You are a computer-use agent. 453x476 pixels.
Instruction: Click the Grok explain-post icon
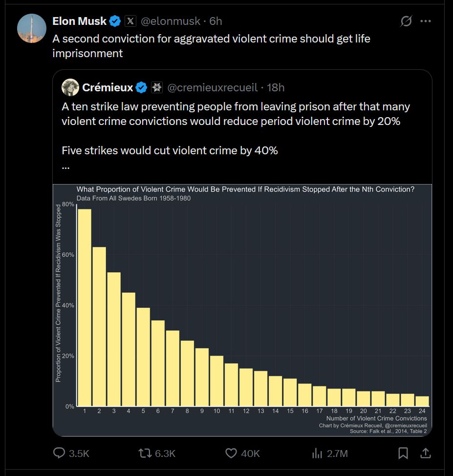point(406,21)
